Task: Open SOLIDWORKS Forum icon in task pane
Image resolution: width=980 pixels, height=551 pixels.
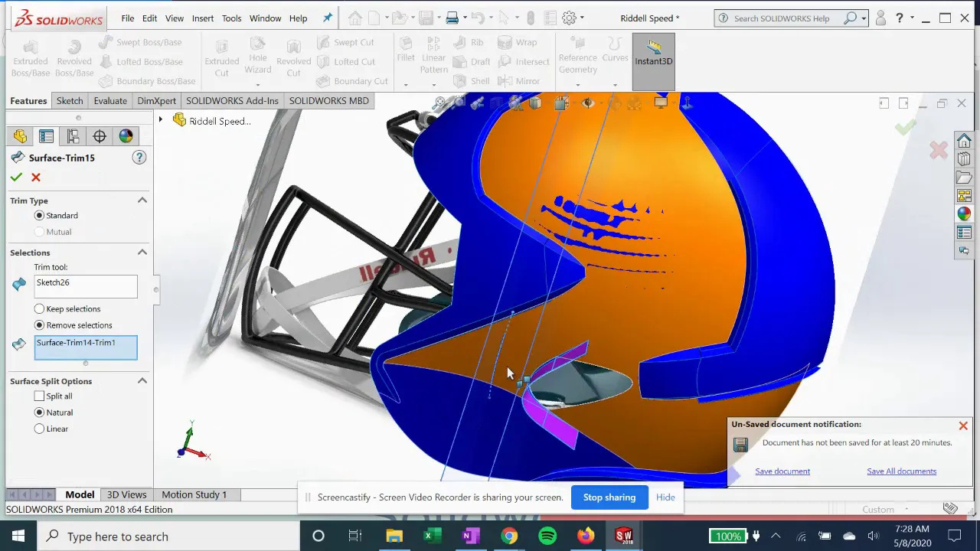Action: [x=964, y=250]
